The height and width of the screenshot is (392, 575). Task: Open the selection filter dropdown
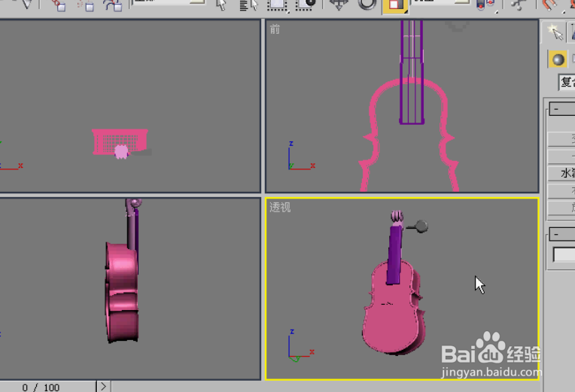point(169,2)
